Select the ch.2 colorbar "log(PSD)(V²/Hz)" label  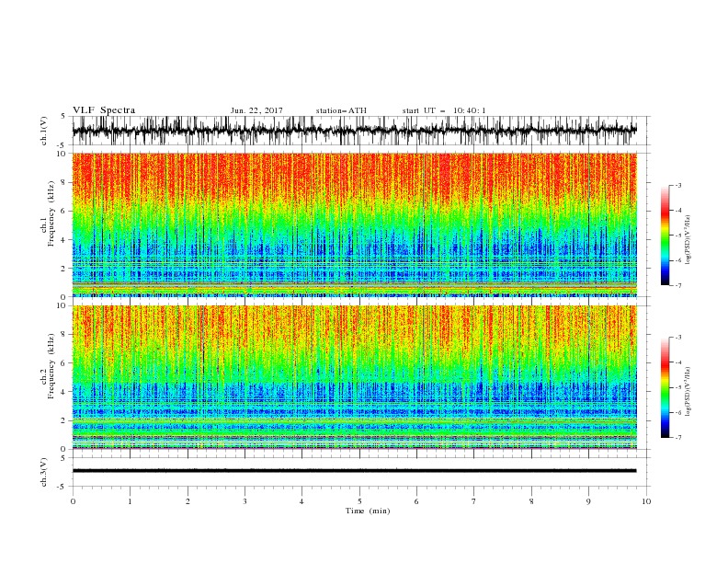point(688,392)
